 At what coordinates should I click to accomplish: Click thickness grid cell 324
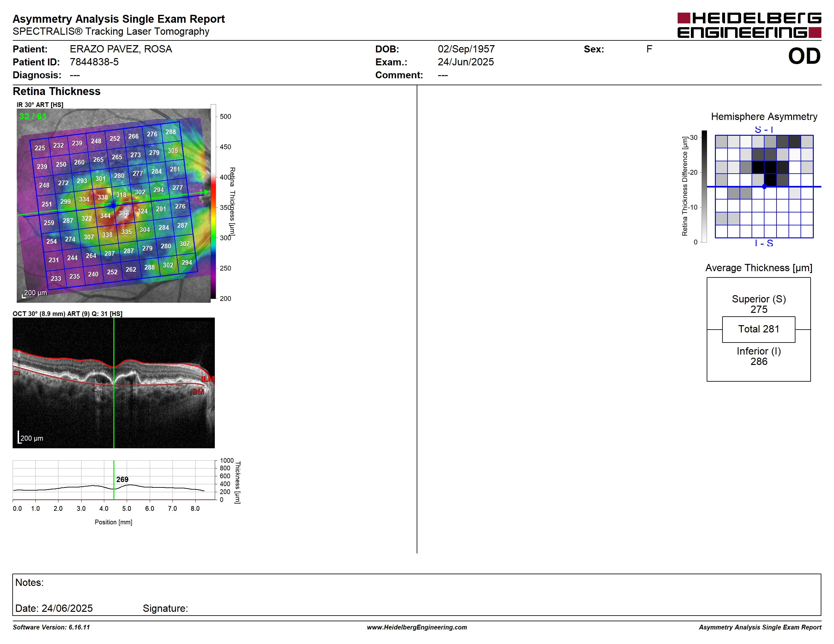coord(142,211)
